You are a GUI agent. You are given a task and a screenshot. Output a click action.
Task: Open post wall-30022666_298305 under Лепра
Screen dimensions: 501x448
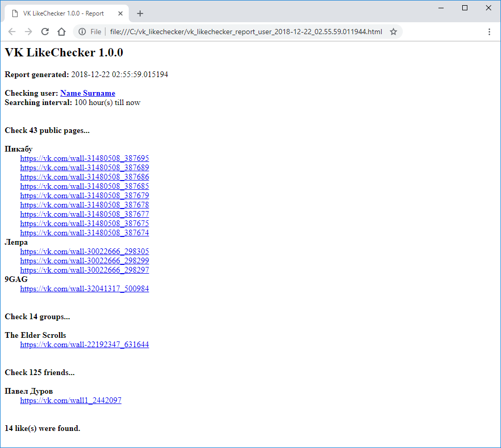(84, 251)
